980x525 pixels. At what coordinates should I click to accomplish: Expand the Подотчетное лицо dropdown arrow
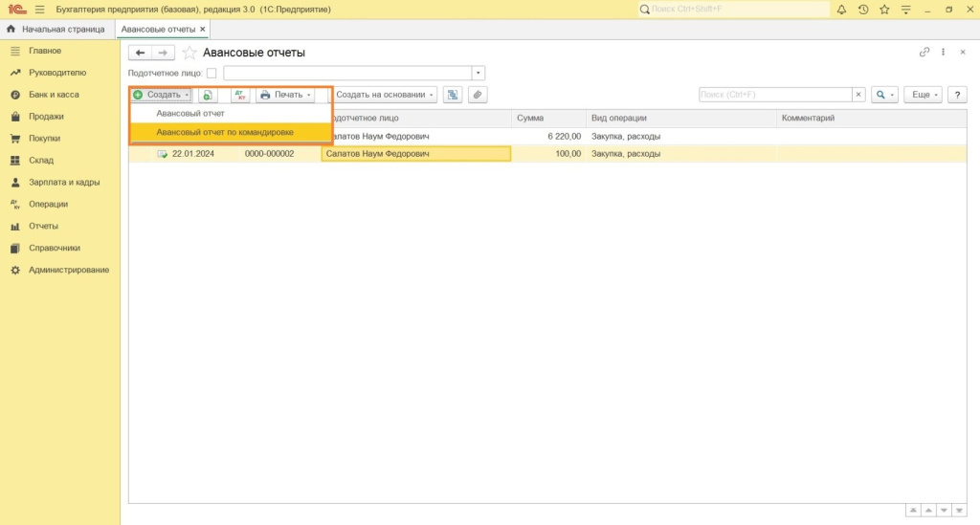[479, 73]
